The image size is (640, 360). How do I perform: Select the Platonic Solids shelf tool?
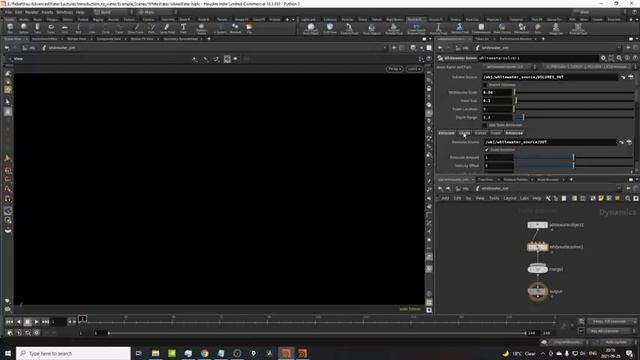[x=201, y=28]
